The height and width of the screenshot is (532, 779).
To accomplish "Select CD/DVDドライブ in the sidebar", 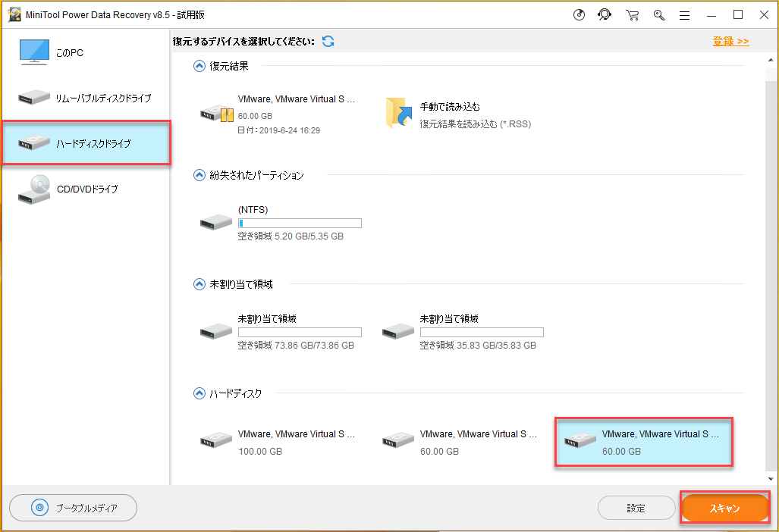I will pos(87,189).
